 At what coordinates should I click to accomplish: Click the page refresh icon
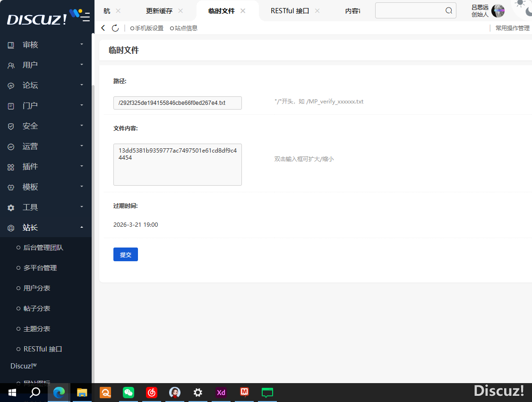[x=115, y=28]
